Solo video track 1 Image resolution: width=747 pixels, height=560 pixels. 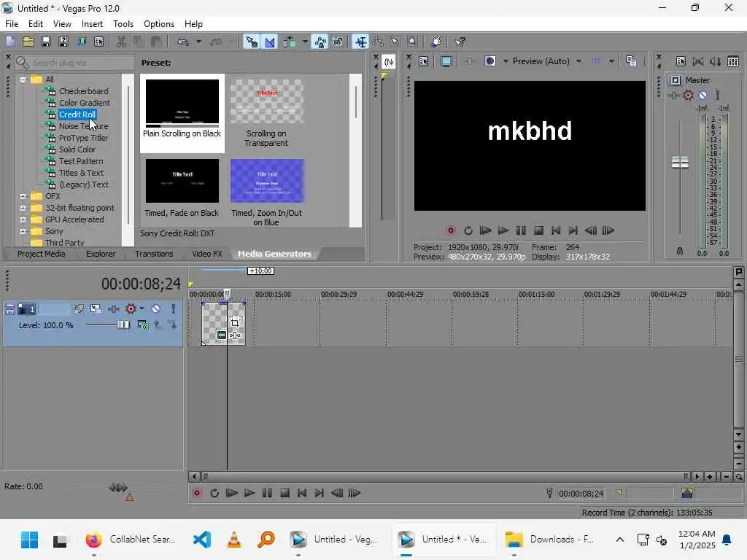(x=173, y=308)
